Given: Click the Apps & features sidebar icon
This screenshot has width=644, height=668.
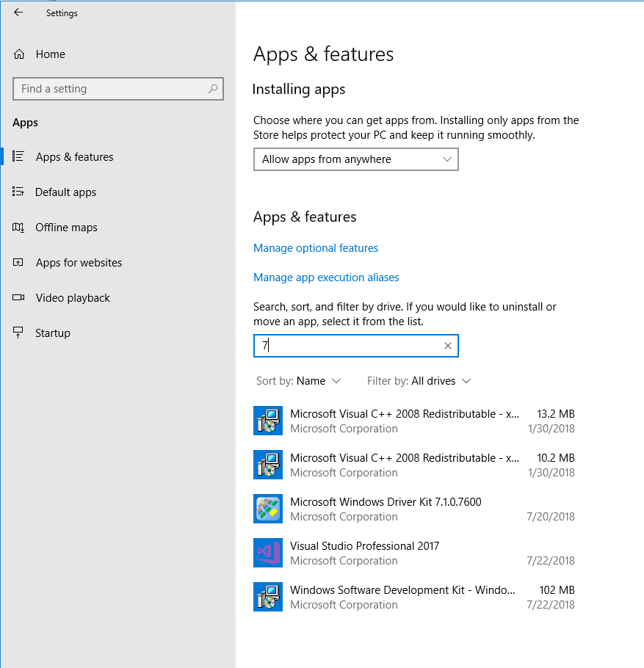Looking at the screenshot, I should pyautogui.click(x=18, y=157).
